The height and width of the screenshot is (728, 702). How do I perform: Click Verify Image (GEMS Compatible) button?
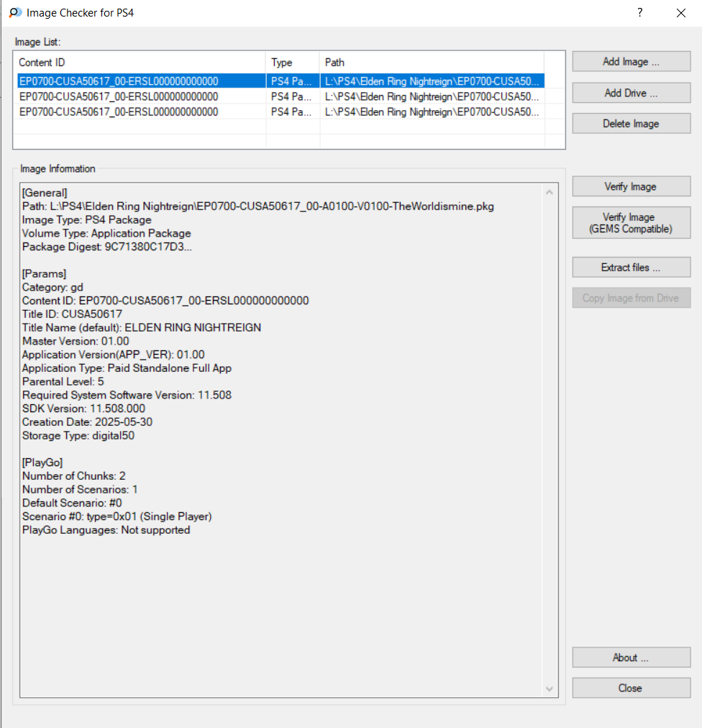pyautogui.click(x=631, y=223)
